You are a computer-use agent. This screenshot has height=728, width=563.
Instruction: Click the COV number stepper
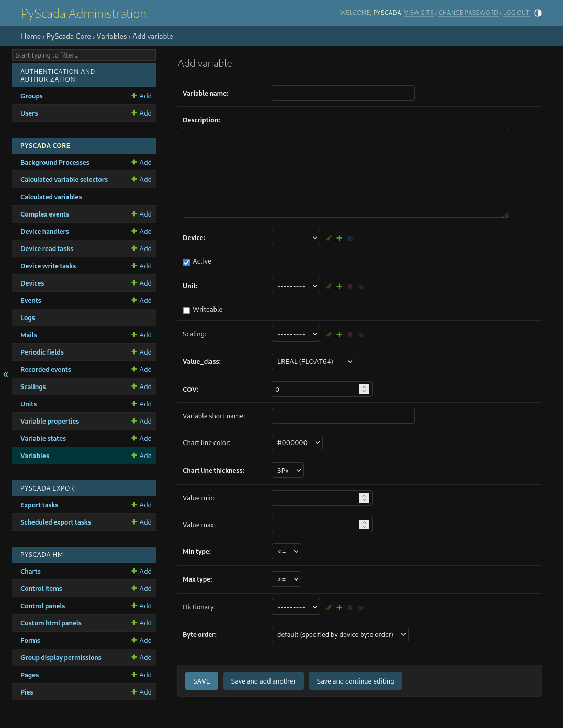click(364, 389)
